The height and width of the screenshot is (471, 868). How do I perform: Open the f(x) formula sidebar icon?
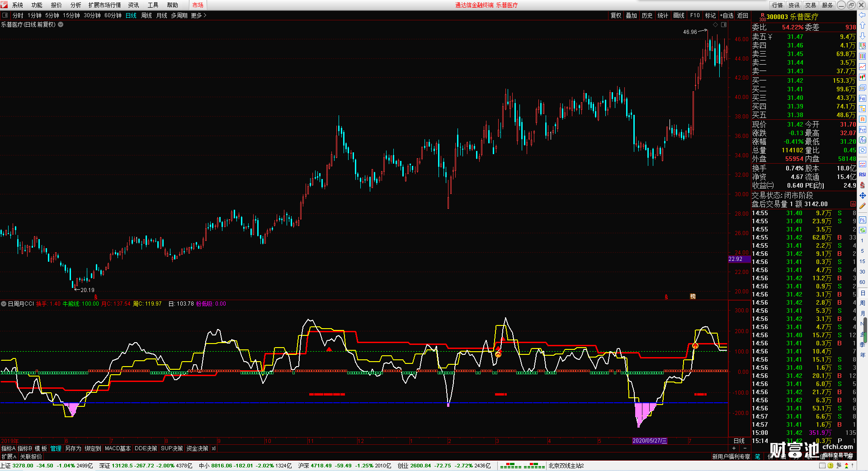[862, 140]
